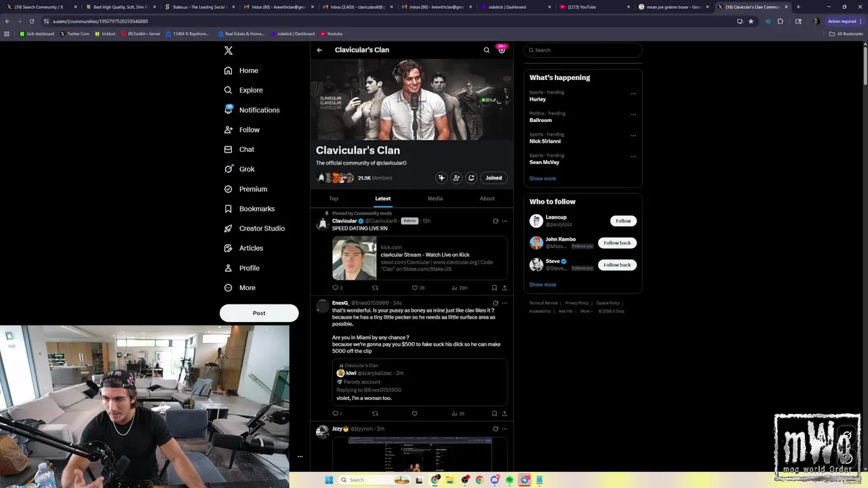
Task: Open more options on Jzzy post
Action: pyautogui.click(x=505, y=429)
